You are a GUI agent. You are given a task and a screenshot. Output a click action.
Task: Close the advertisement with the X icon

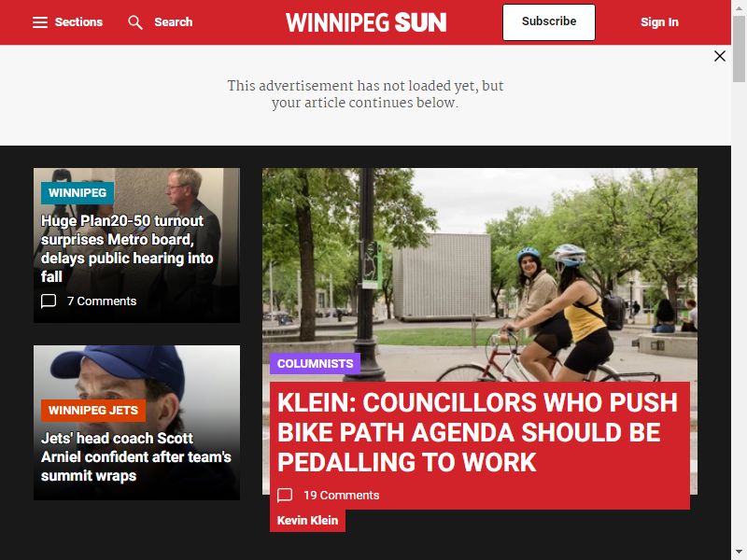(x=720, y=56)
